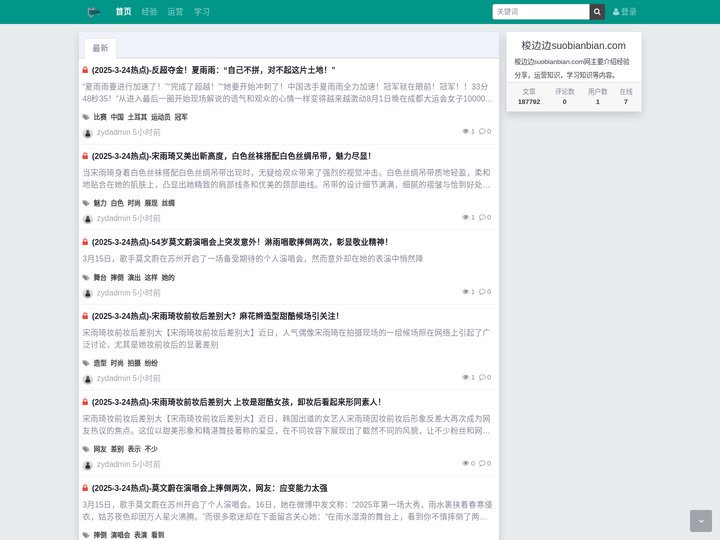This screenshot has height=540, width=720.
Task: Select the 演唱会 tag
Action: 120,535
